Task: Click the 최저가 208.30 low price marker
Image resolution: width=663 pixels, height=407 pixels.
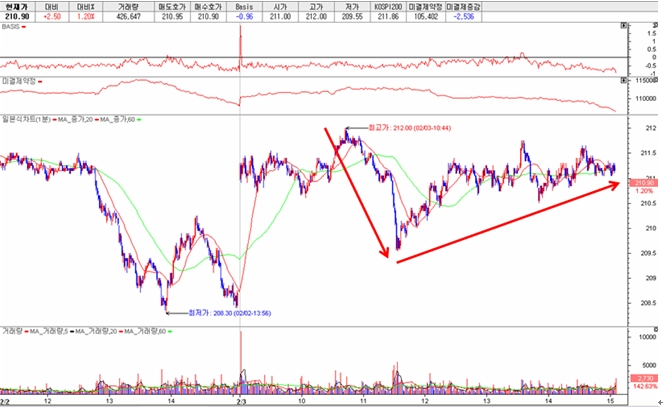Action: 216,312
